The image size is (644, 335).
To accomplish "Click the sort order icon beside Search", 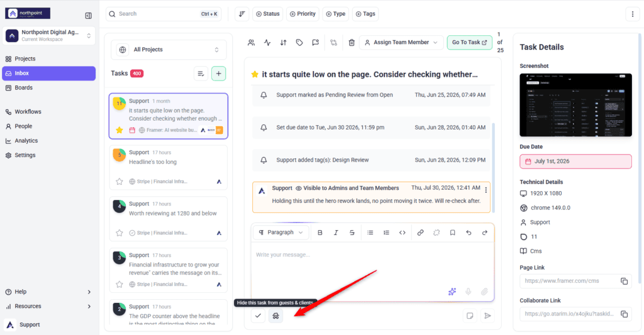I will point(242,14).
